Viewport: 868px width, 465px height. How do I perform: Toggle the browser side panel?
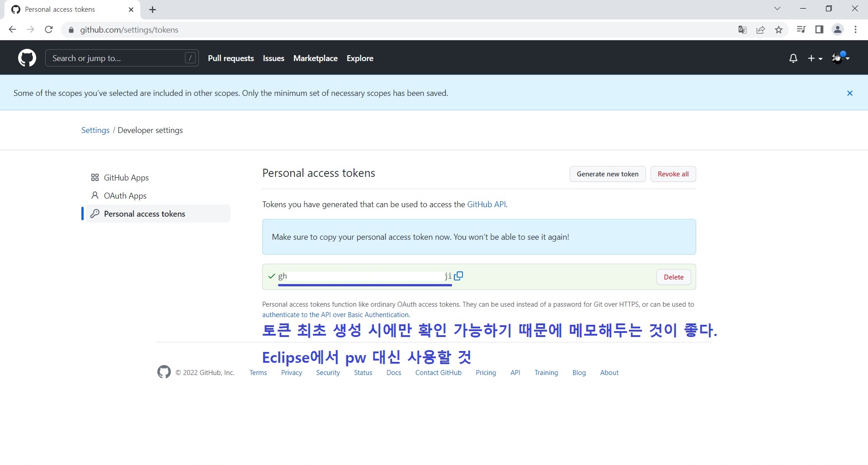pyautogui.click(x=819, y=30)
